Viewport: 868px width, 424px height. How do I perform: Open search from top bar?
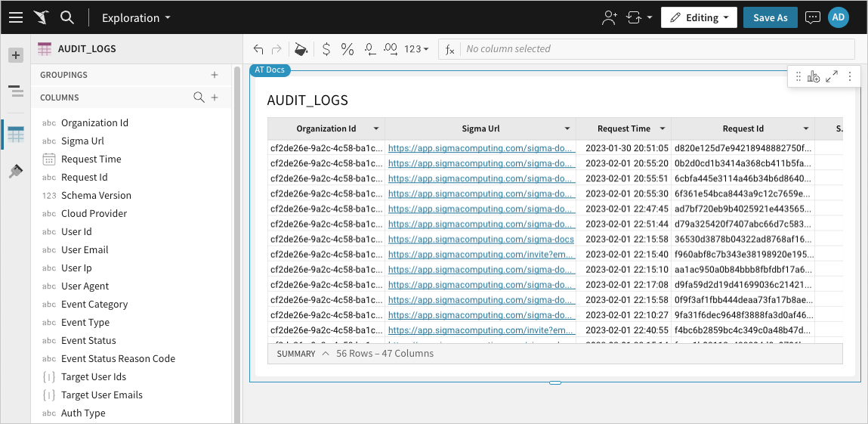tap(66, 17)
